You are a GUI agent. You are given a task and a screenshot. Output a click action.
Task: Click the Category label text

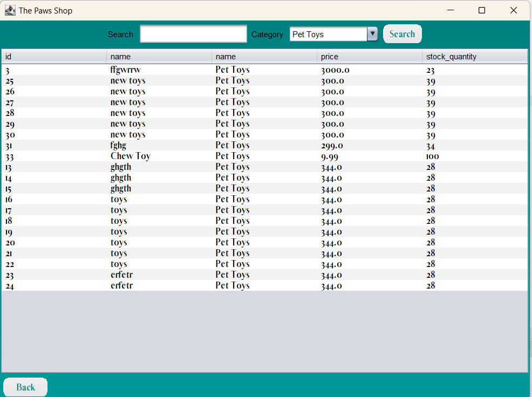[267, 34]
